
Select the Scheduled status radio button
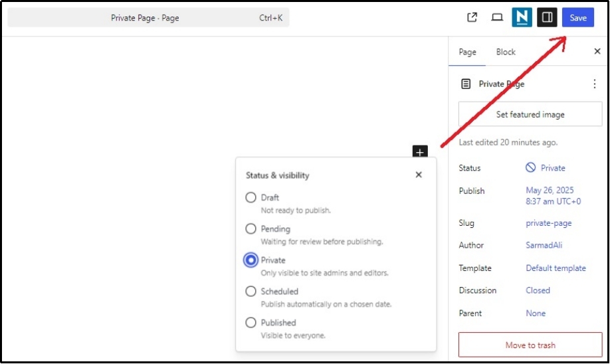251,292
